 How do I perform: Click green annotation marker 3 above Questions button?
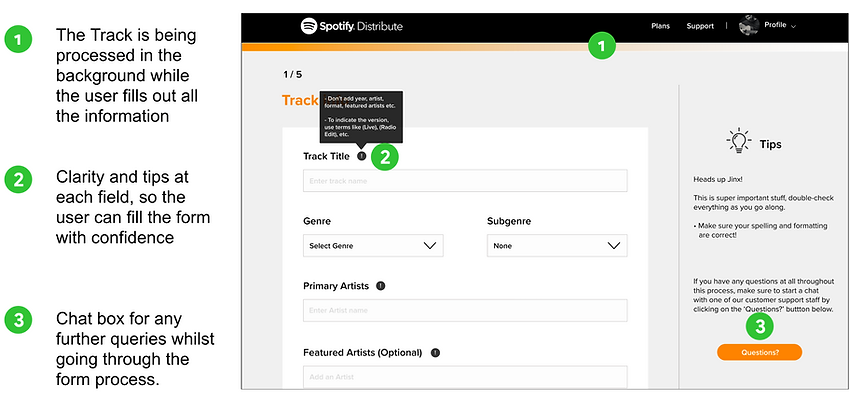[x=760, y=326]
